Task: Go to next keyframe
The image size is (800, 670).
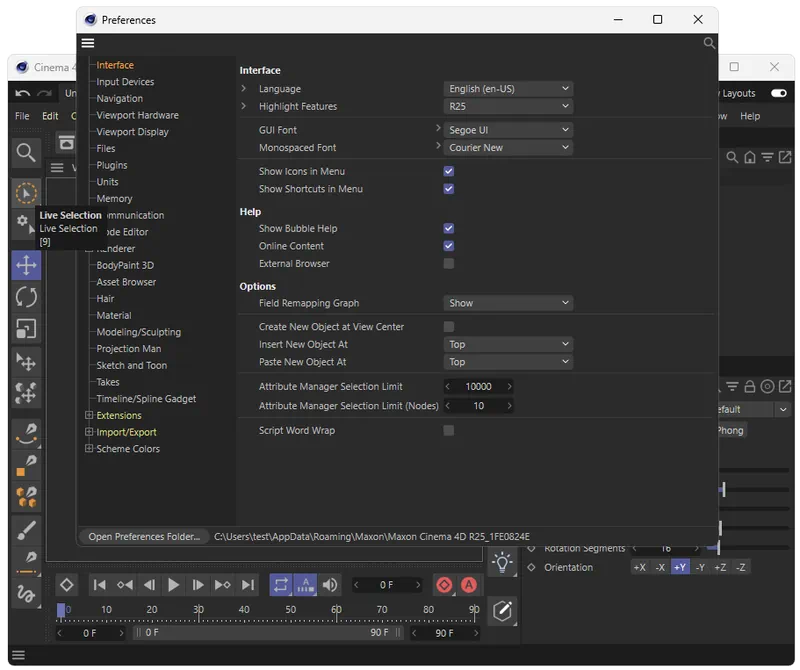Action: click(222, 585)
